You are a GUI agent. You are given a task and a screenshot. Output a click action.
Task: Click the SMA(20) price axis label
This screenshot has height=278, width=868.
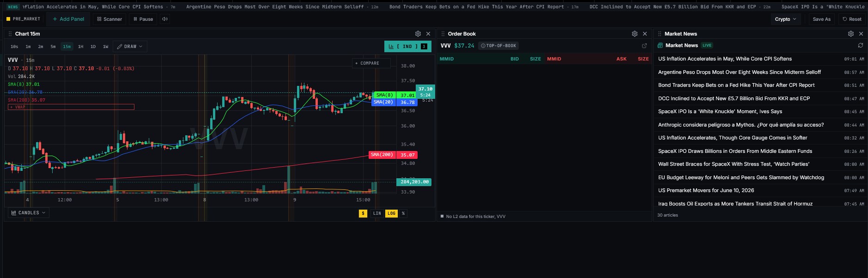click(394, 102)
